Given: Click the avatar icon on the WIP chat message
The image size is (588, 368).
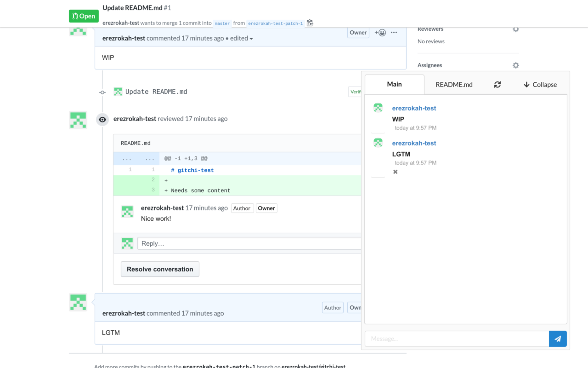Looking at the screenshot, I should click(378, 108).
